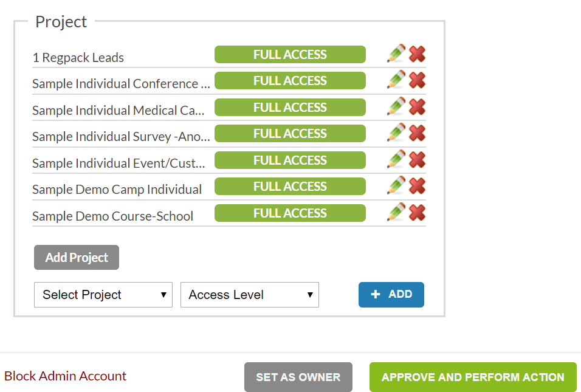Delete Sample Individual Medical project
Viewport: 581px width, 392px height.
[417, 107]
